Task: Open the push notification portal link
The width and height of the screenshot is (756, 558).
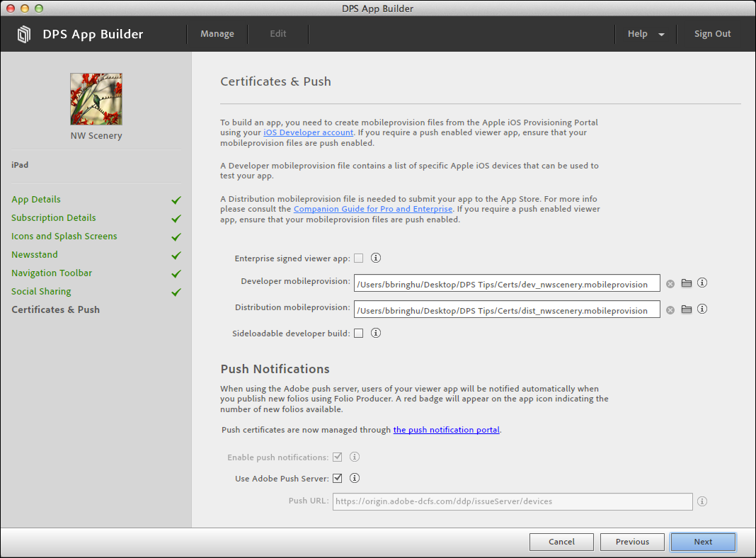Action: click(x=446, y=429)
